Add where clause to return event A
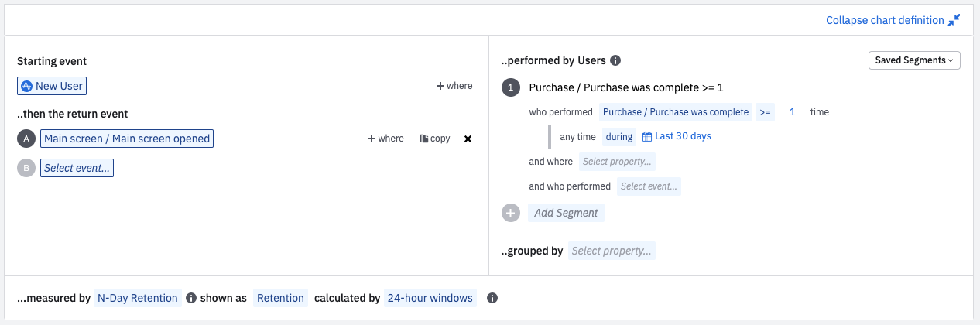 [x=385, y=139]
